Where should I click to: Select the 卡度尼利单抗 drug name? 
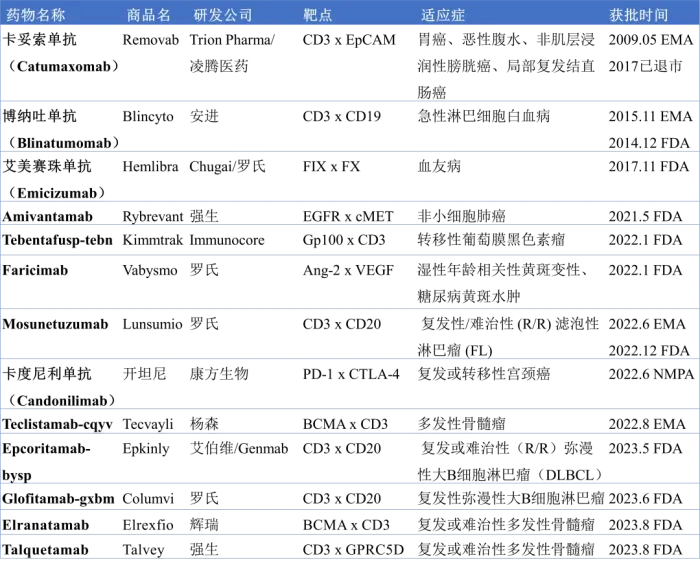[47, 374]
